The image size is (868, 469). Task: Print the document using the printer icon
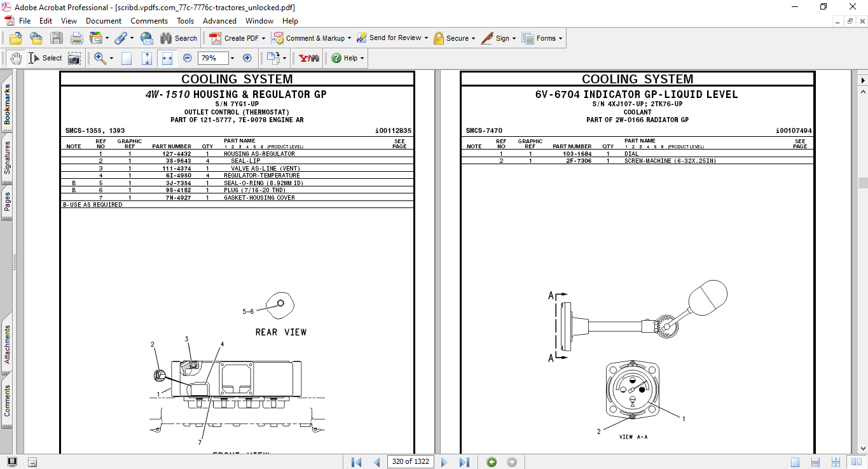tap(76, 38)
